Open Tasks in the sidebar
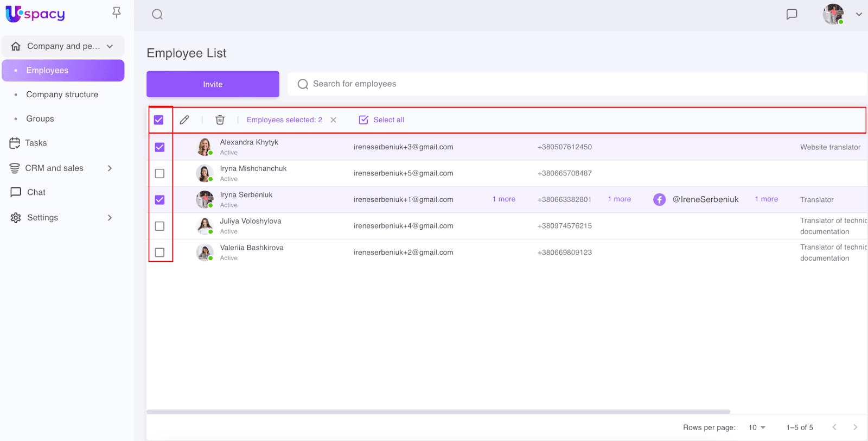This screenshot has width=868, height=441. click(36, 143)
